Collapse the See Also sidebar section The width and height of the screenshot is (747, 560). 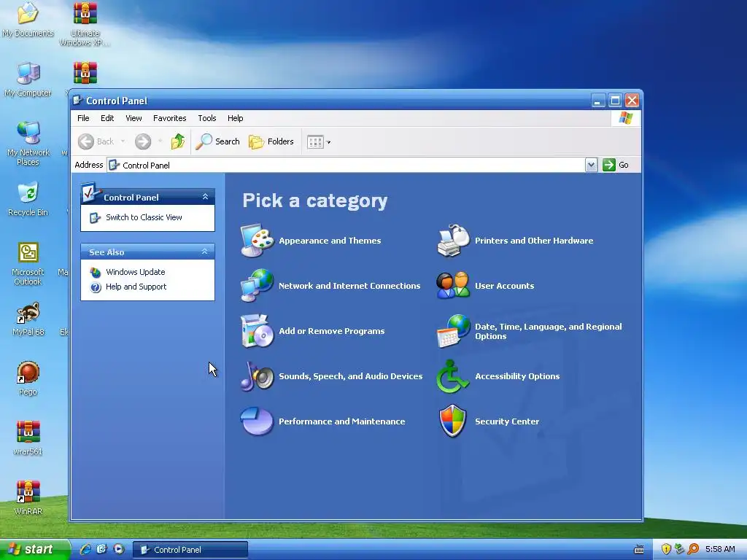205,252
